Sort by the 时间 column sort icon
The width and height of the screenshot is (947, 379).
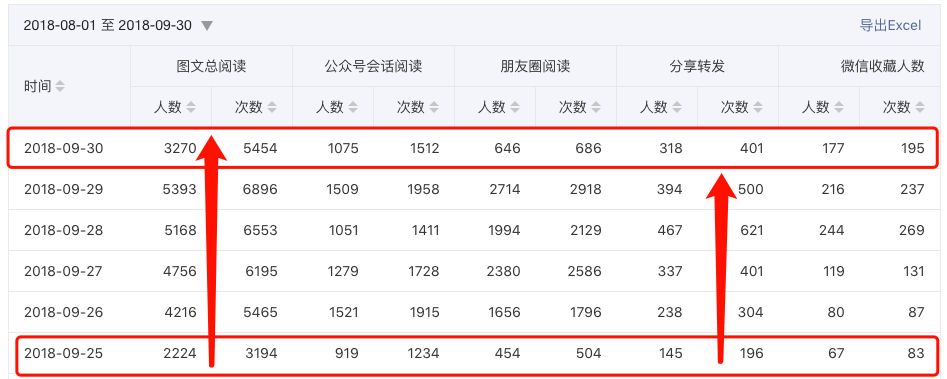coord(60,86)
